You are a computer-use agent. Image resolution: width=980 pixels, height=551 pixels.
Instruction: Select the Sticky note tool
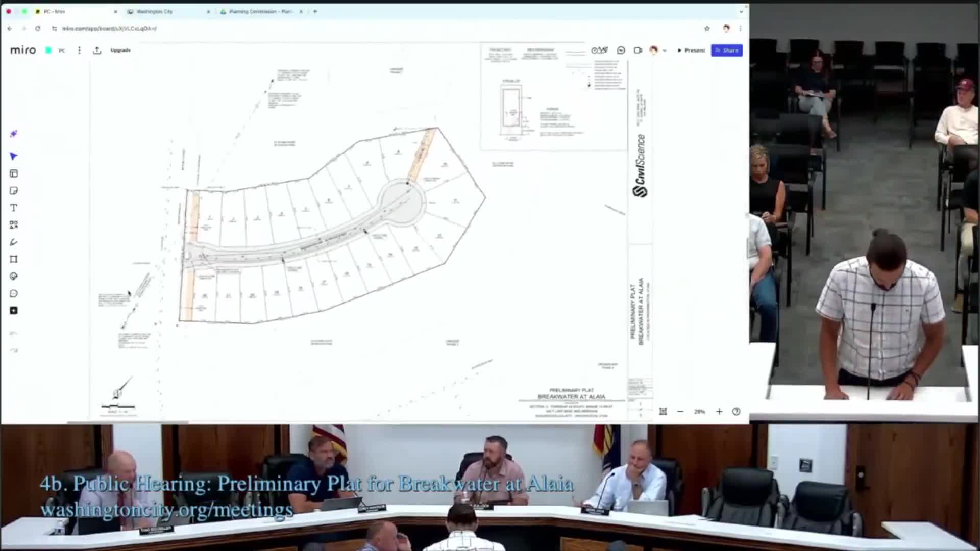point(14,191)
